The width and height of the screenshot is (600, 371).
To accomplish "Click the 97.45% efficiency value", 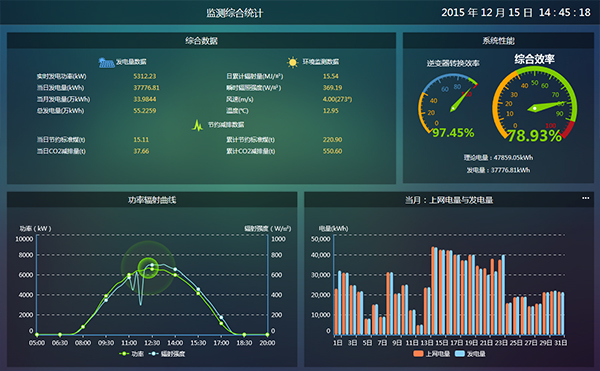I will point(453,133).
